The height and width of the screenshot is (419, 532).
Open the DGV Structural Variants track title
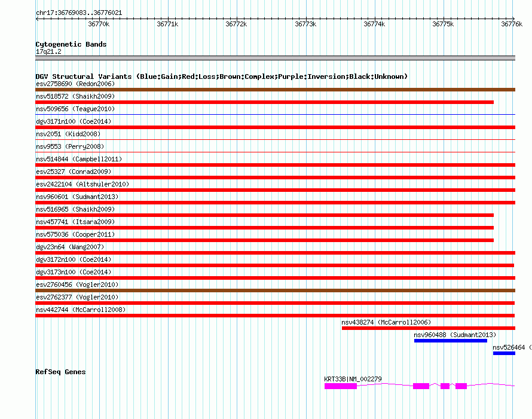pos(221,77)
